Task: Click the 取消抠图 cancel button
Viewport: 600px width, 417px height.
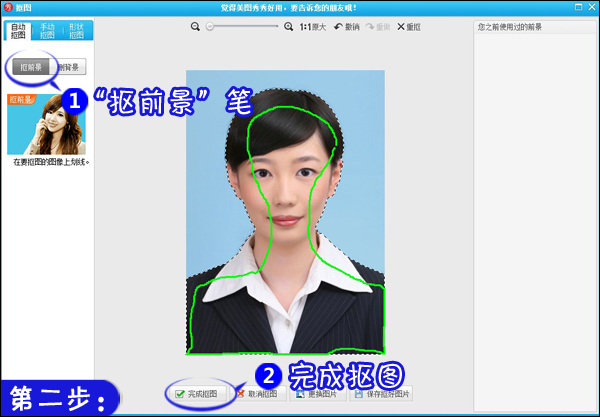Action: tap(258, 394)
